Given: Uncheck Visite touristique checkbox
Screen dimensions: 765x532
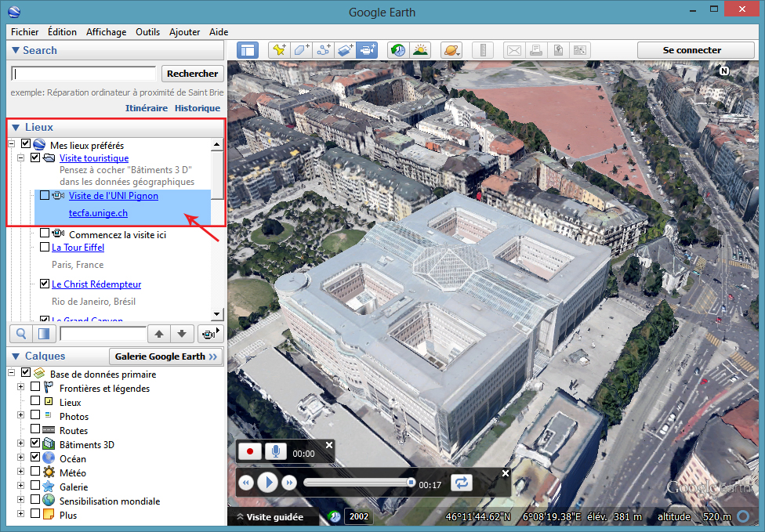Looking at the screenshot, I should tap(35, 157).
